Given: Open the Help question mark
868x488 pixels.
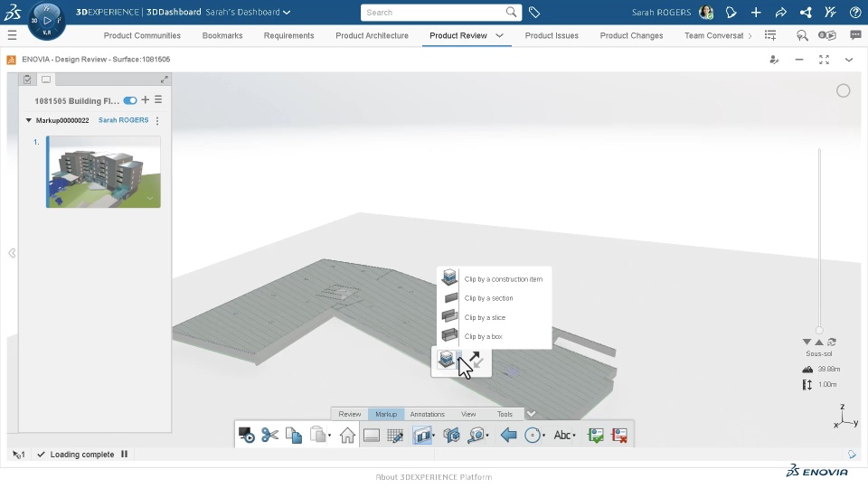Looking at the screenshot, I should point(855,12).
